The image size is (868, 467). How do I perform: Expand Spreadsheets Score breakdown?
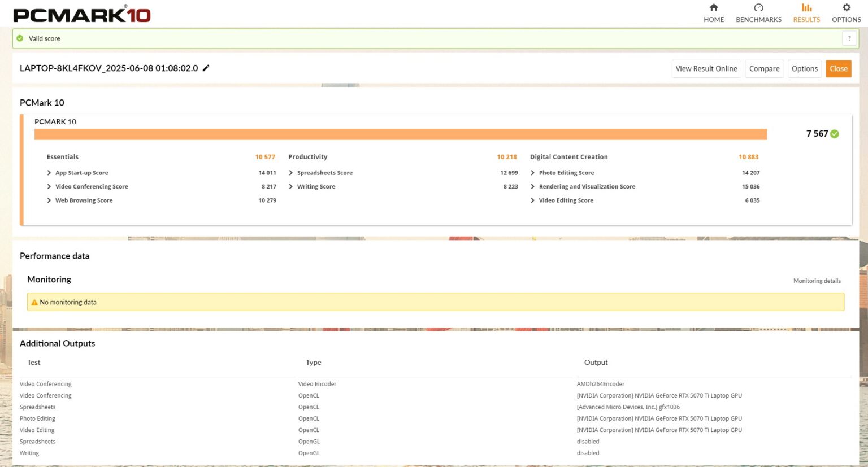click(291, 173)
